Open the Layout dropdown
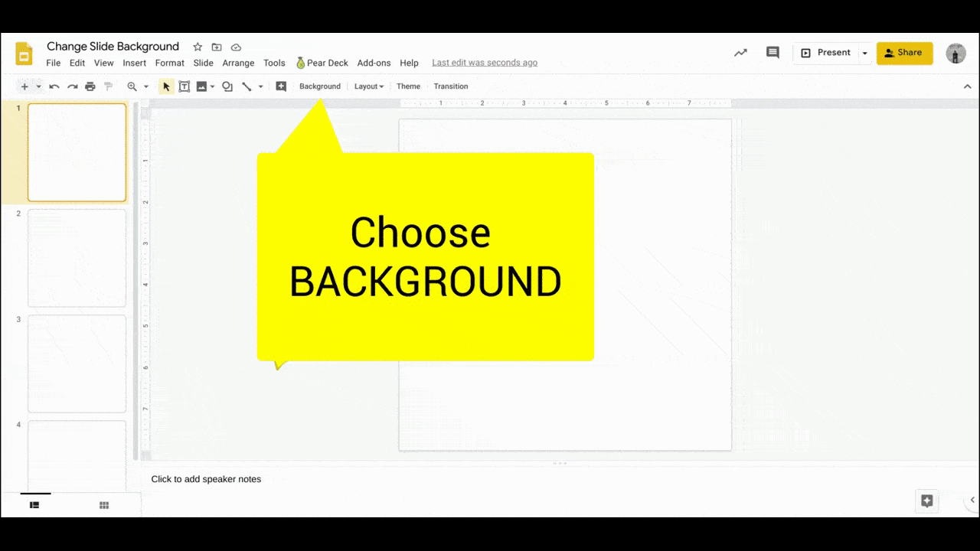 point(368,86)
